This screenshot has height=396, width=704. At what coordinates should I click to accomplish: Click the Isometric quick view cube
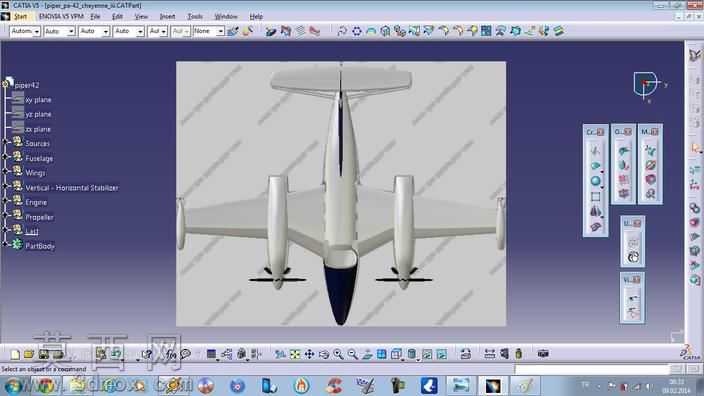pyautogui.click(x=396, y=355)
